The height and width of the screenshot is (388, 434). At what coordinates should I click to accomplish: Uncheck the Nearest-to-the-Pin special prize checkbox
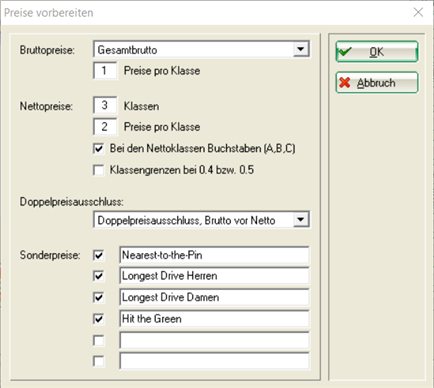[x=98, y=255]
